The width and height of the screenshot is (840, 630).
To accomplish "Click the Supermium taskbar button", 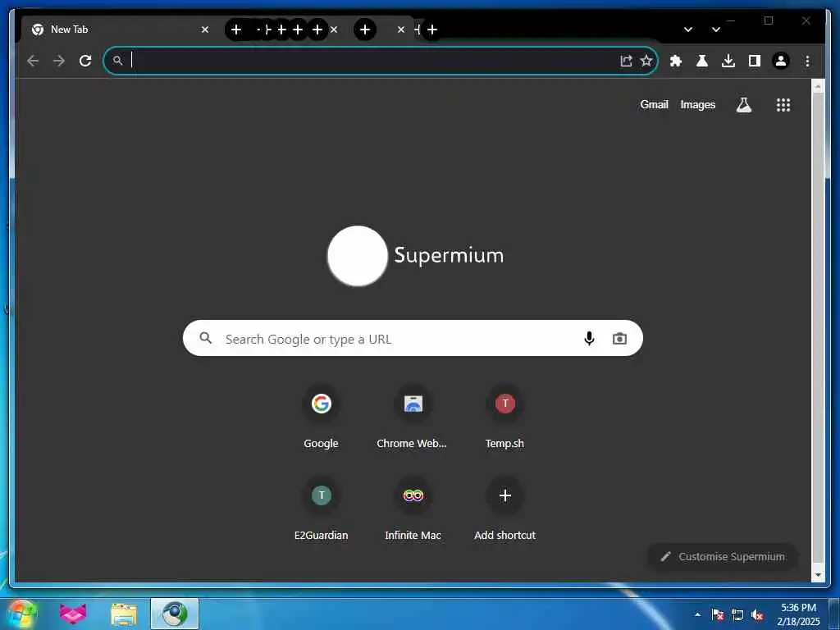I will coord(175,614).
